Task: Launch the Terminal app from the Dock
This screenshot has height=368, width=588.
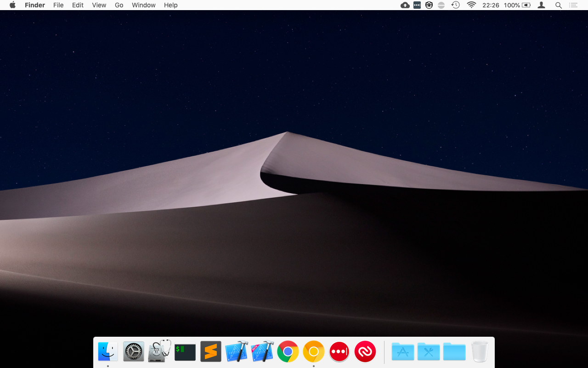Action: pyautogui.click(x=185, y=352)
